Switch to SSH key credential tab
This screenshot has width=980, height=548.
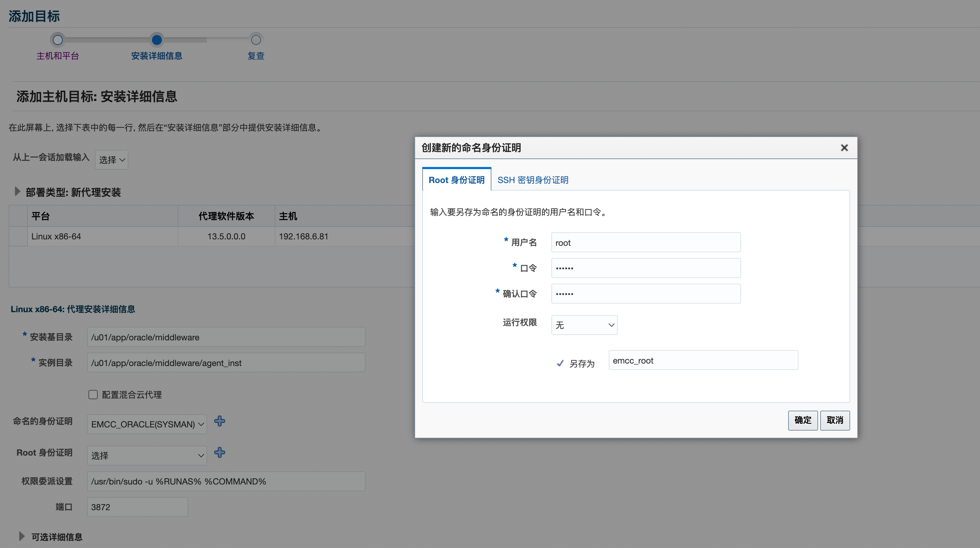tap(532, 180)
